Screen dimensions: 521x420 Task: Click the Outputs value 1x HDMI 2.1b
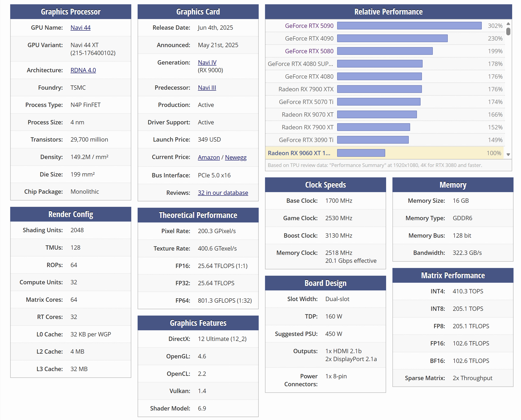(343, 351)
